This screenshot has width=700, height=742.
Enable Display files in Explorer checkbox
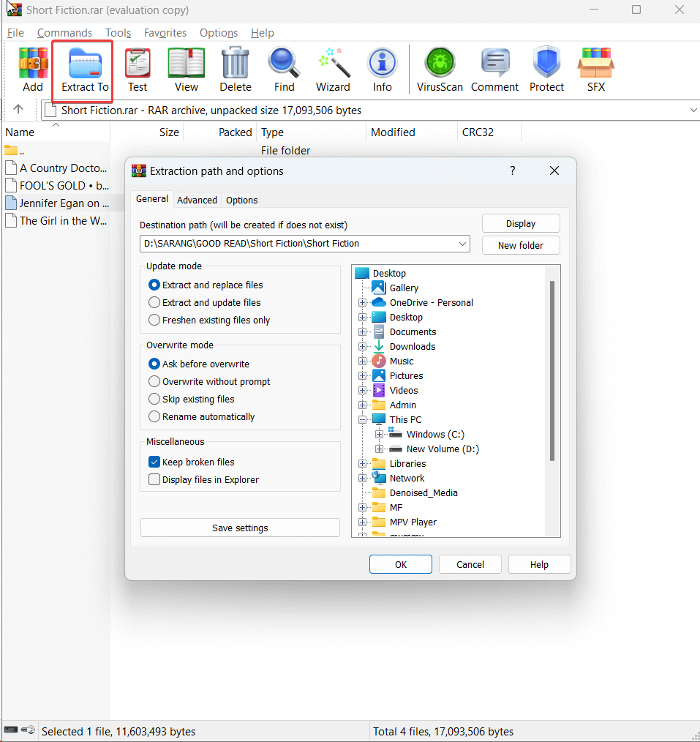coord(154,480)
